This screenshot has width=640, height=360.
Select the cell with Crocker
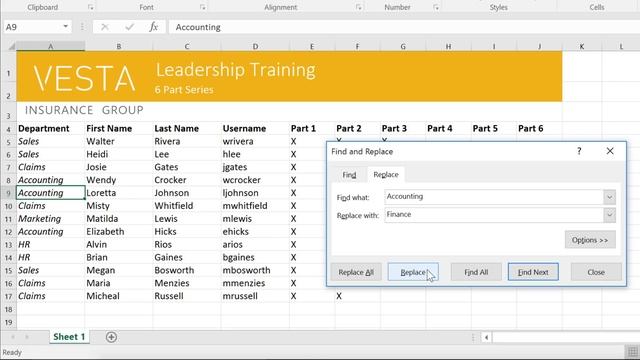(187, 180)
